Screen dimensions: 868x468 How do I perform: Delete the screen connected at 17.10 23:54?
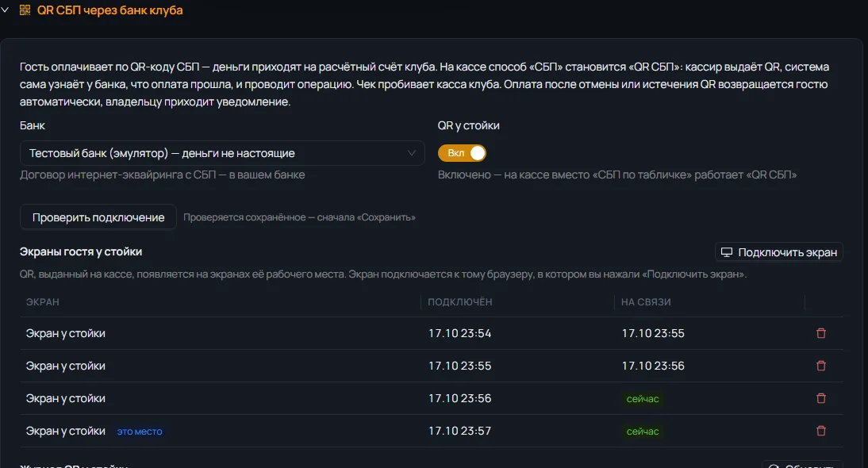tap(821, 333)
